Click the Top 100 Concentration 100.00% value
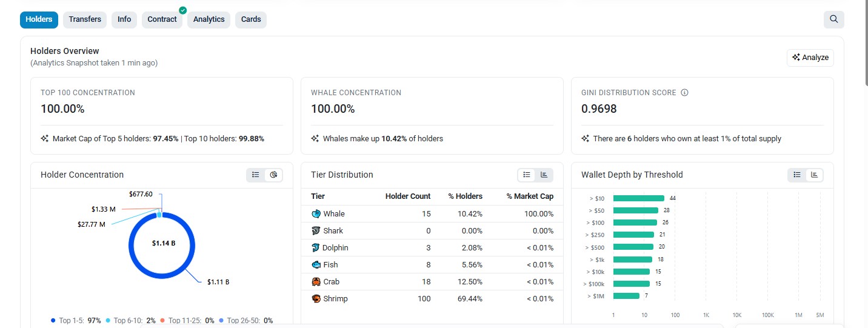The image size is (868, 328). (62, 109)
